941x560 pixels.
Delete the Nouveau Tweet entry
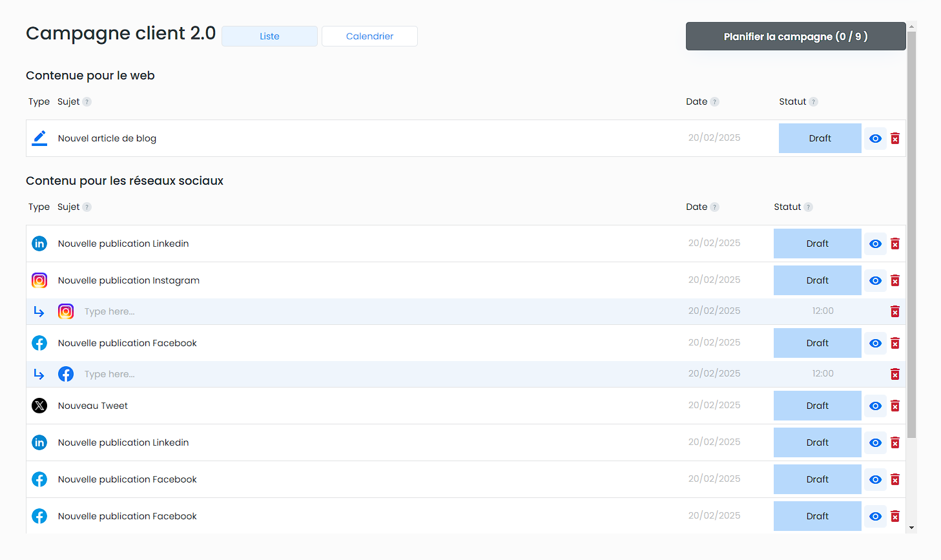click(895, 406)
